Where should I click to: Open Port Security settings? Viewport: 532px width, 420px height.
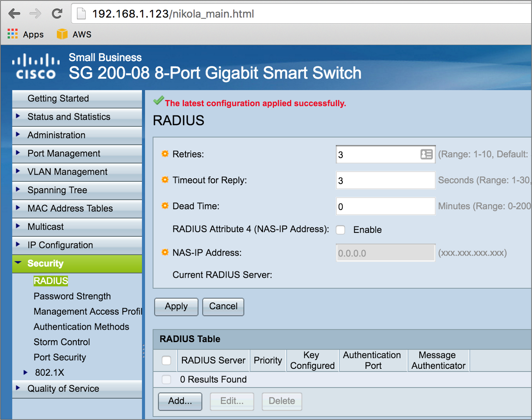coord(60,357)
